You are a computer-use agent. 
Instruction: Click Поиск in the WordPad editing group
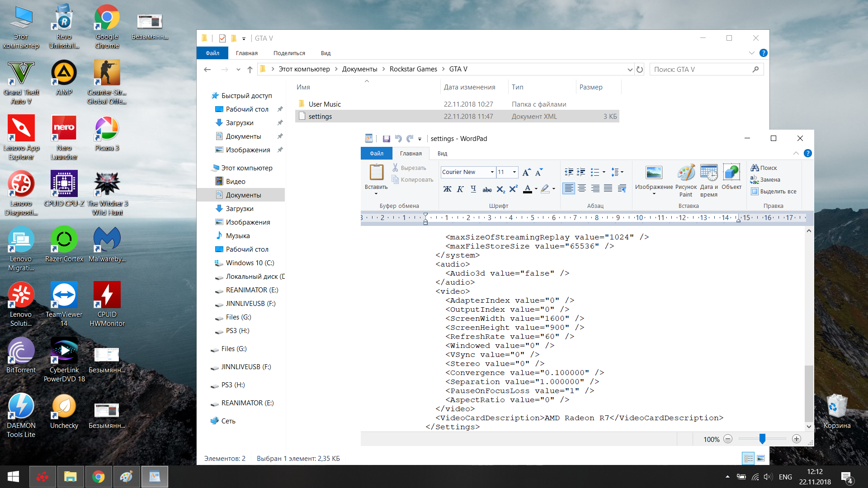tap(764, 168)
